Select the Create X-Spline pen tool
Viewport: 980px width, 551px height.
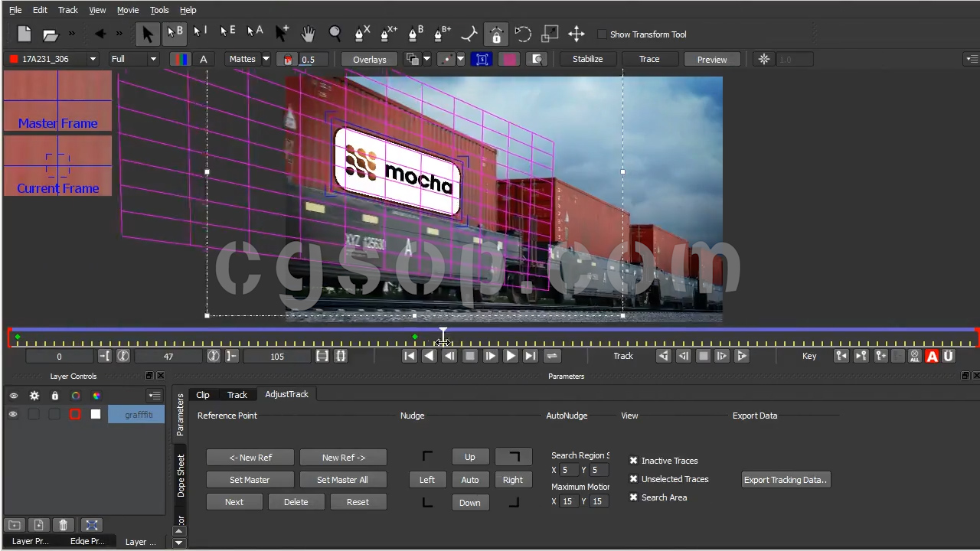[361, 34]
